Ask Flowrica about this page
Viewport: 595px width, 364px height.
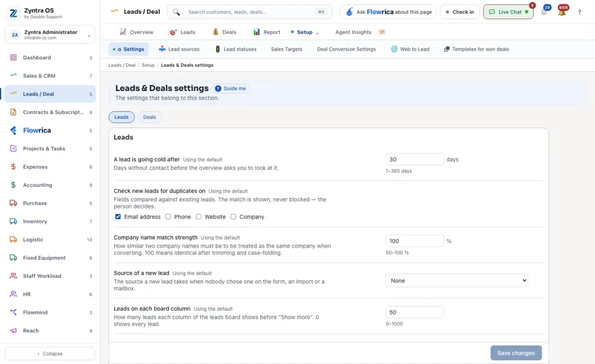[x=388, y=12]
